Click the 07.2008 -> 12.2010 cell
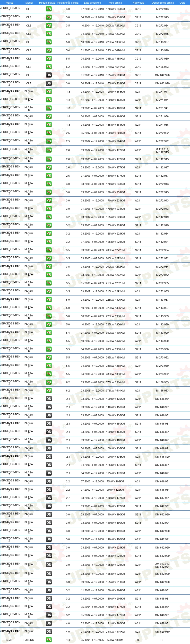This screenshot has width=190, height=644. 92,9
